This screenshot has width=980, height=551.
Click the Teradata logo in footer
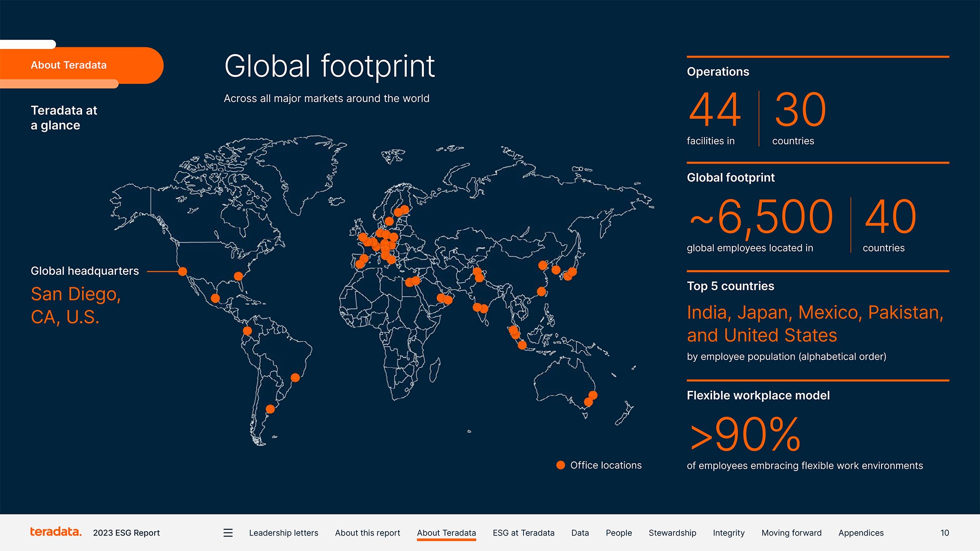[56, 532]
